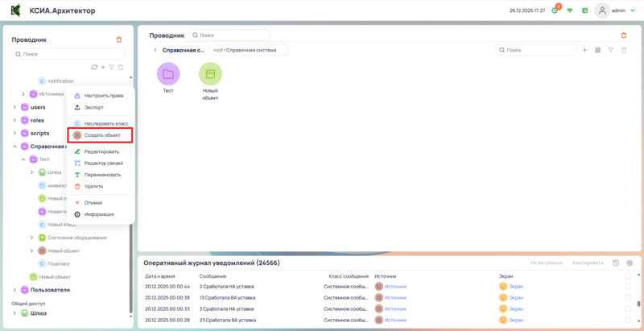Open notifications clock icon with badge
Screen dimensions: 644x331
555,10
